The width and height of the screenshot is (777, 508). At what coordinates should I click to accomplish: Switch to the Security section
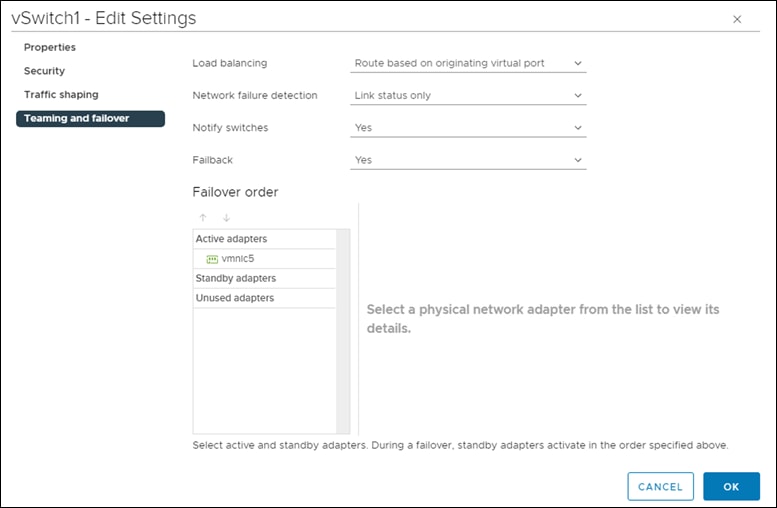tap(44, 71)
